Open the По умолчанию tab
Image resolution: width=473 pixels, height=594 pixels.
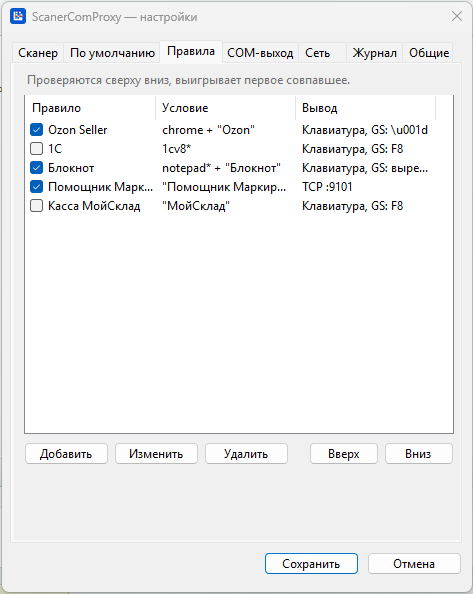(x=112, y=53)
